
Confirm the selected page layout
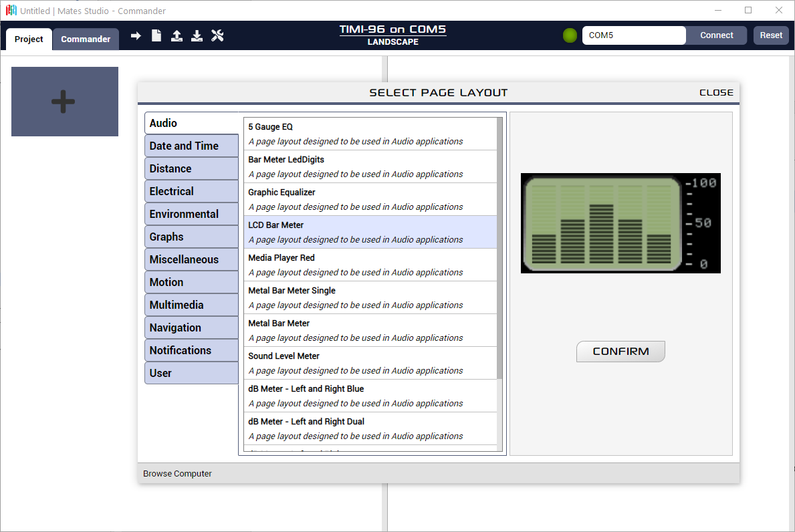[x=620, y=352]
